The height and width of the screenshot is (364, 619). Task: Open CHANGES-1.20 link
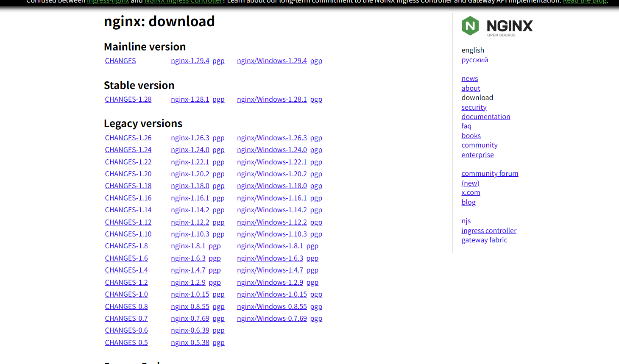(128, 174)
